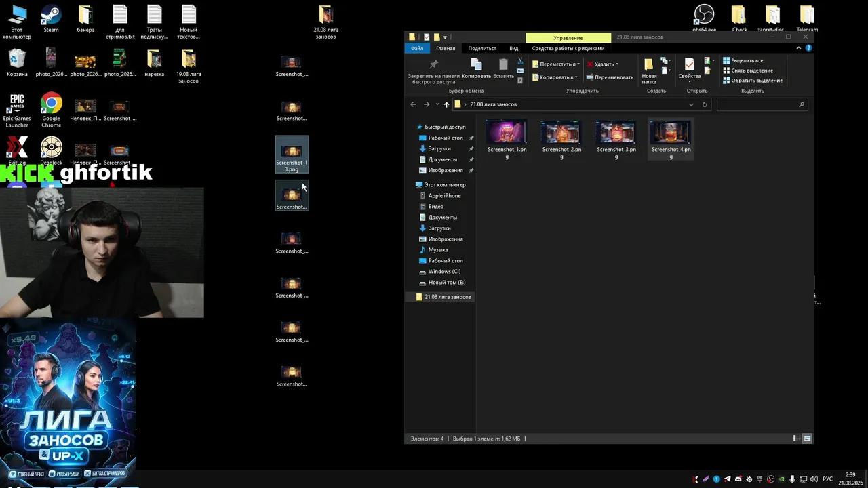Click the Steam desktop shortcut
This screenshot has width=868, height=488.
tap(51, 19)
